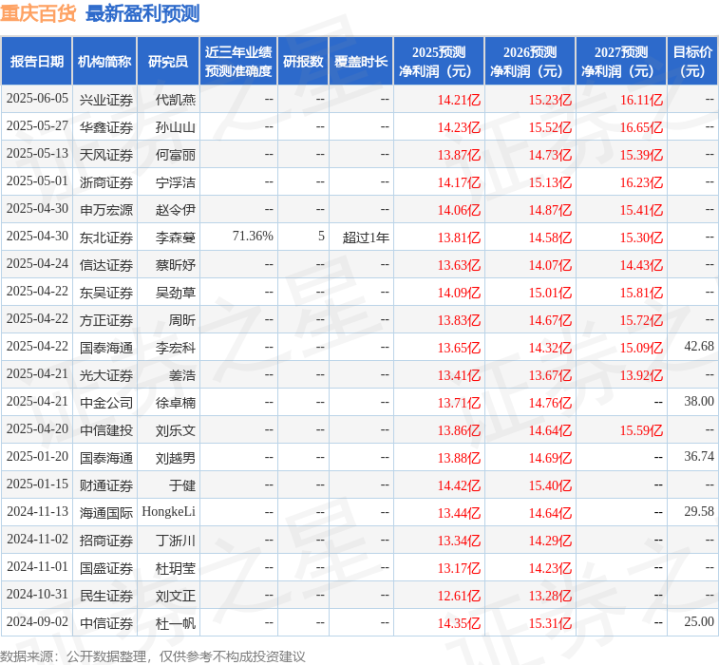Select the 天风证券 institution cell
The width and height of the screenshot is (719, 665).
coord(106,155)
